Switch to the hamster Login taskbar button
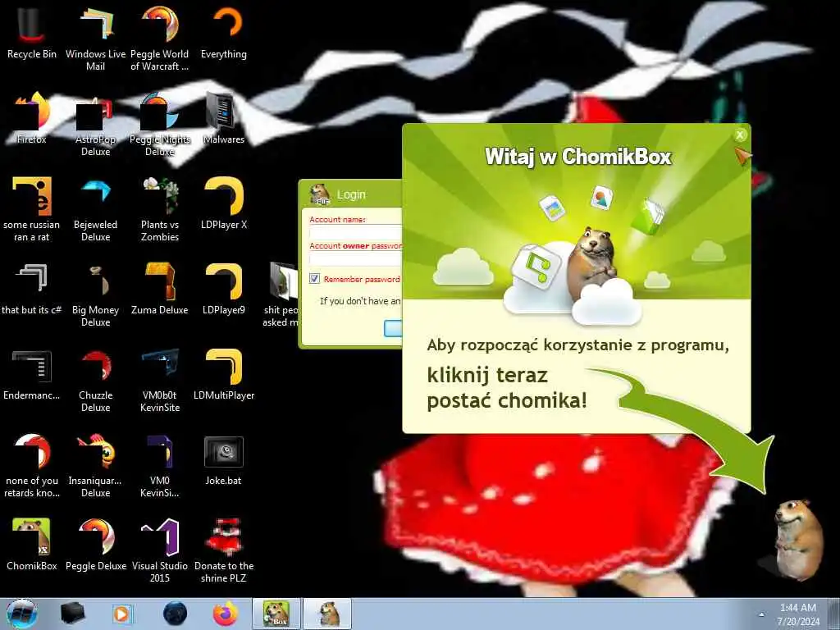This screenshot has width=840, height=630. (x=328, y=614)
